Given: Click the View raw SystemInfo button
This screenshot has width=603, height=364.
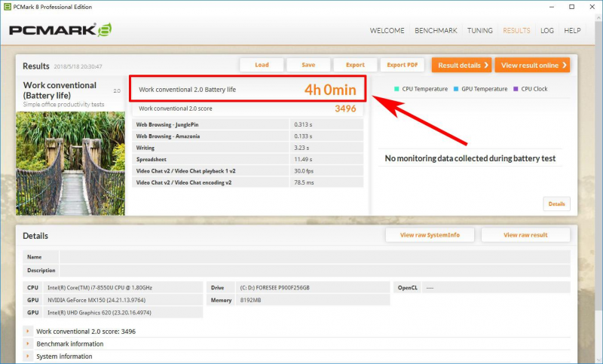Looking at the screenshot, I should pyautogui.click(x=430, y=235).
